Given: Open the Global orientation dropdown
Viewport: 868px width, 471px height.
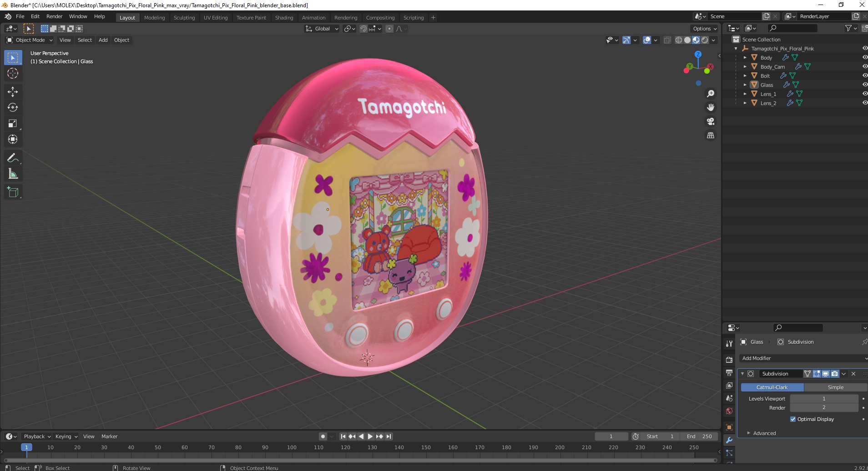Looking at the screenshot, I should [x=322, y=29].
